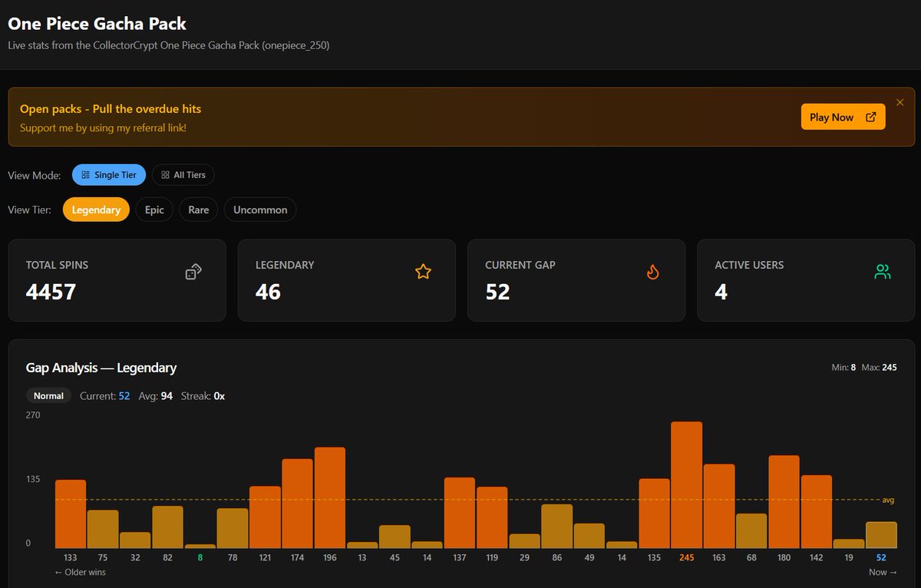Click the bar labeled 119
Viewport: 921px width, 588px height.
pos(492,517)
